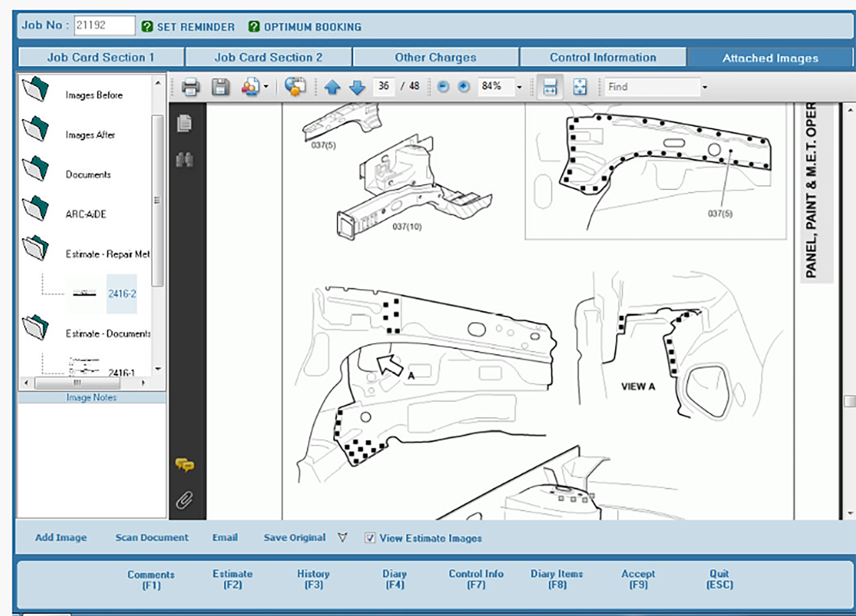Viewport: 856px width, 616px height.
Task: Toggle fit one full page view
Action: [x=580, y=87]
